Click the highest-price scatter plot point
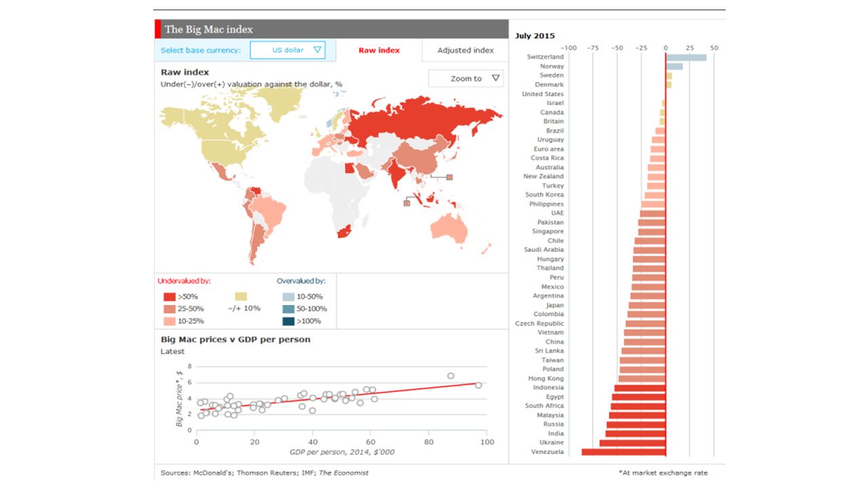The height and width of the screenshot is (488, 868). click(x=450, y=375)
